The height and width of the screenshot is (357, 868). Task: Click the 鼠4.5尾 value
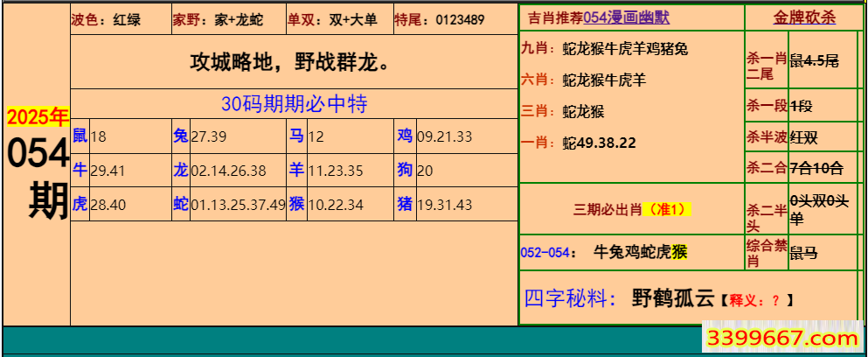(x=815, y=61)
